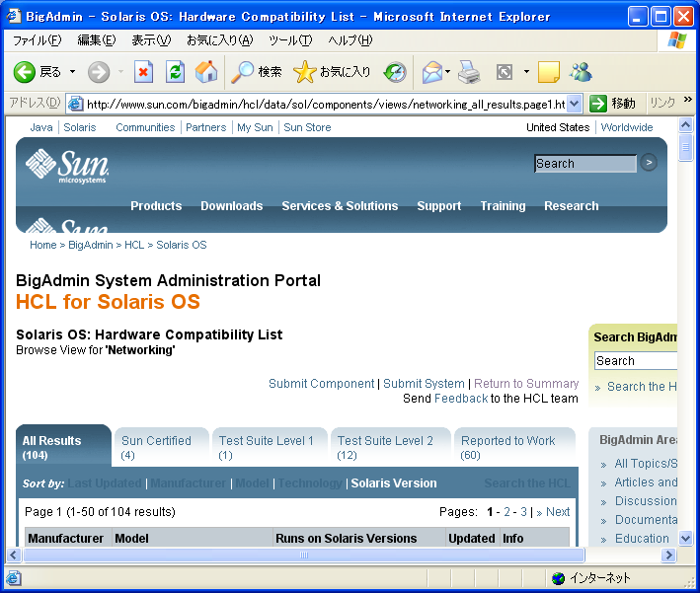Screen dimensions: 700x593
Task: Switch to the Sun Certified (4) tab
Action: tap(162, 447)
